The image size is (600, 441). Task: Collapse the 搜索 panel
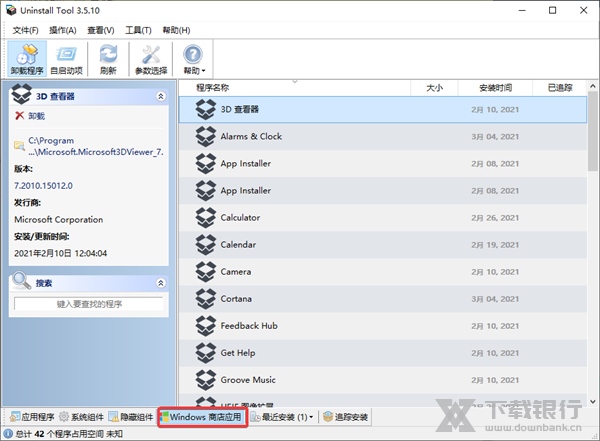161,283
